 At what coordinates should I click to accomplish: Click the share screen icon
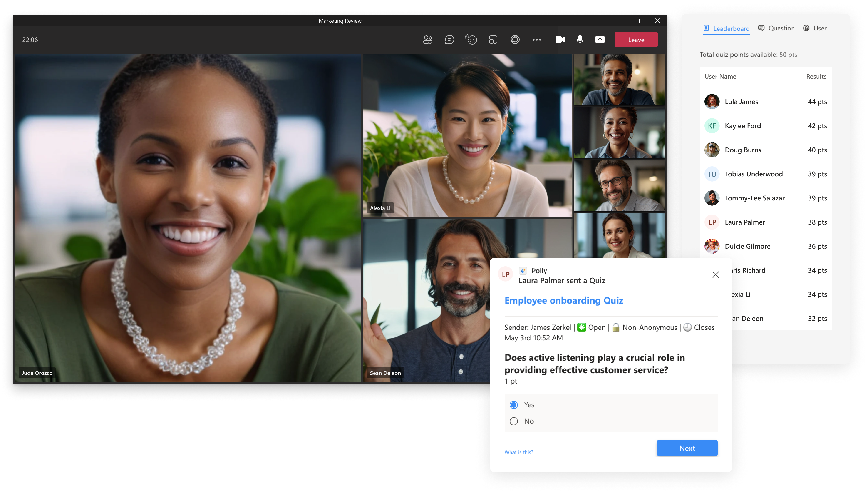(x=599, y=39)
